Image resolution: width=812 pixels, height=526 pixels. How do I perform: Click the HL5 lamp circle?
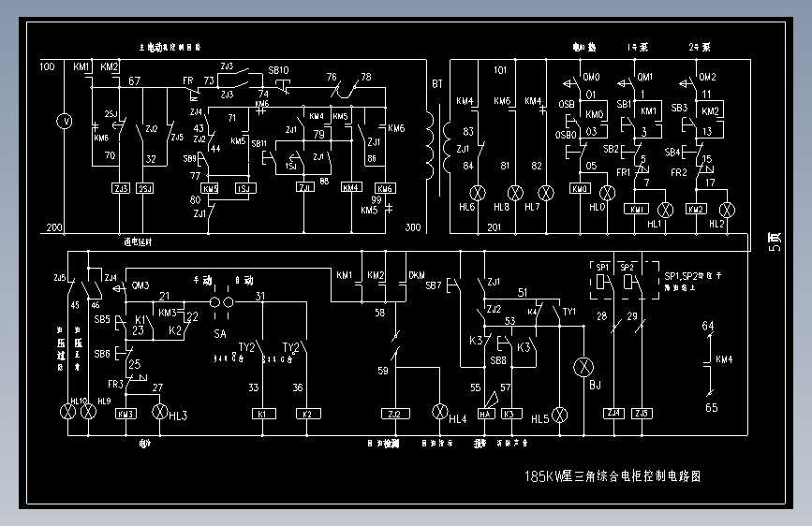click(560, 415)
